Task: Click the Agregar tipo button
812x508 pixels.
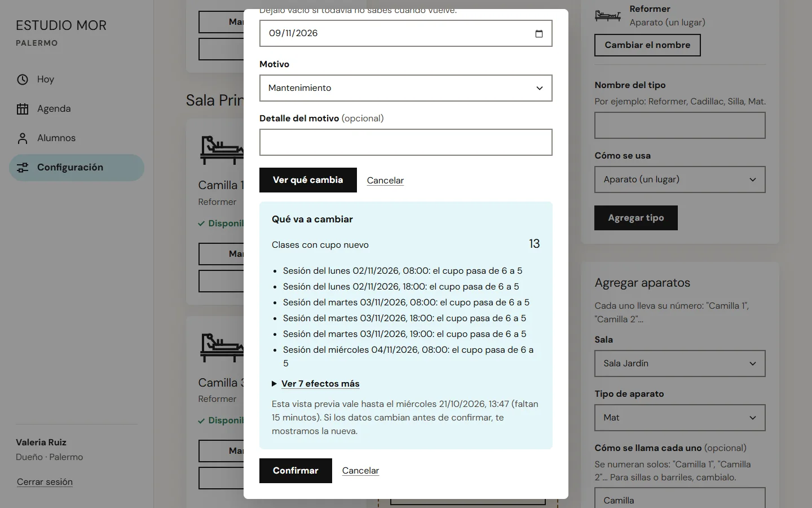Action: 636,218
